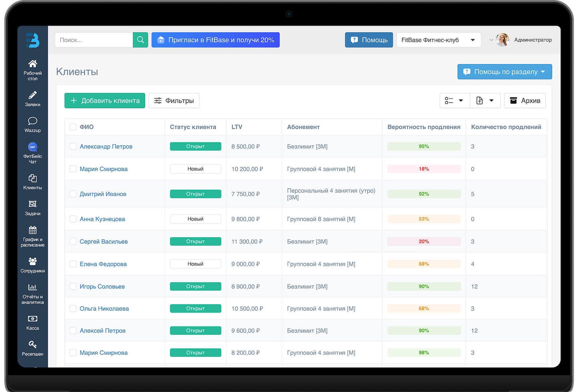
Task: Click the green search magnifier button
Action: pyautogui.click(x=140, y=40)
